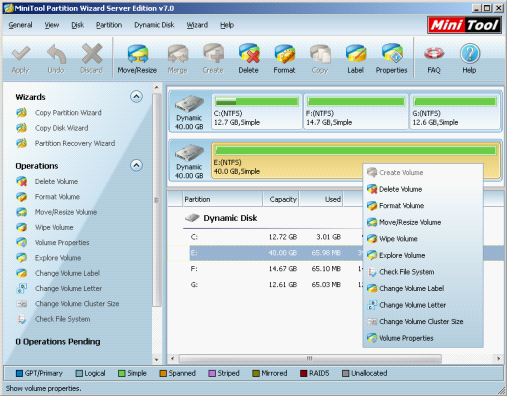Choose Wipe Volume from context menu
Screen dimensions: 507x396
pyautogui.click(x=423, y=239)
